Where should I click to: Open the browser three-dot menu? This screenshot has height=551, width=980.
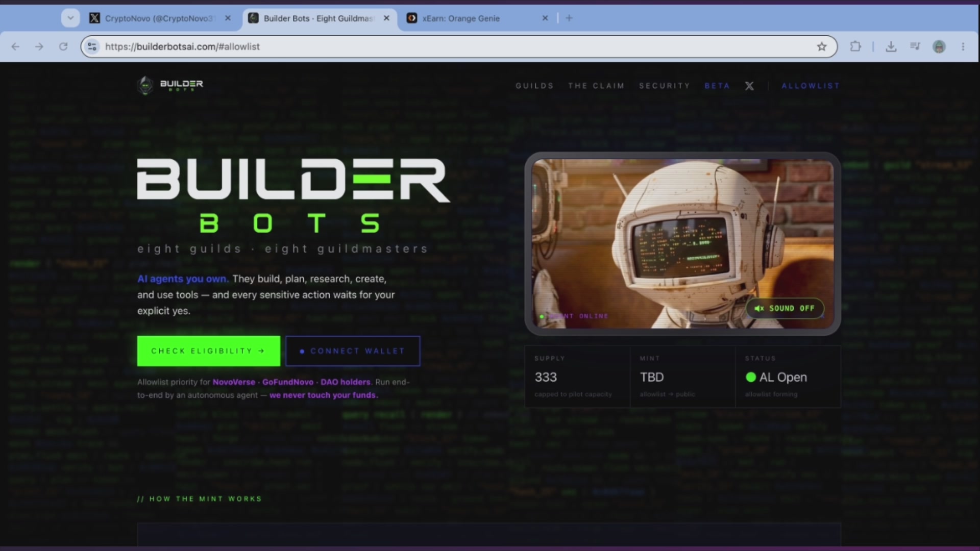963,46
